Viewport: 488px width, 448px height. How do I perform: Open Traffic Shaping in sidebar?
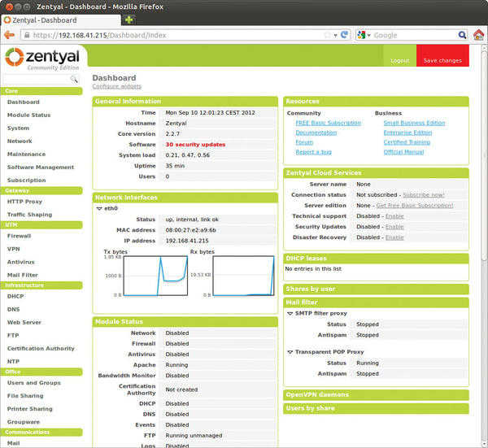click(x=29, y=215)
